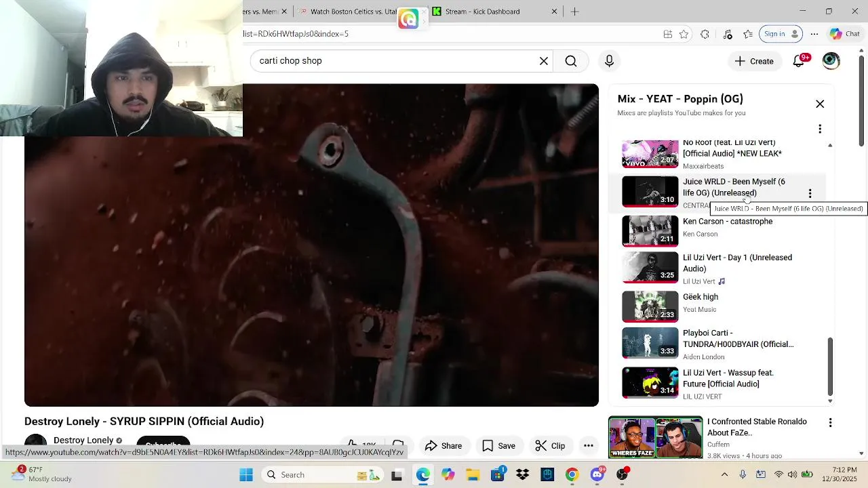The width and height of the screenshot is (868, 488).
Task: Open Copilot Chat in Edge
Action: coord(845,34)
